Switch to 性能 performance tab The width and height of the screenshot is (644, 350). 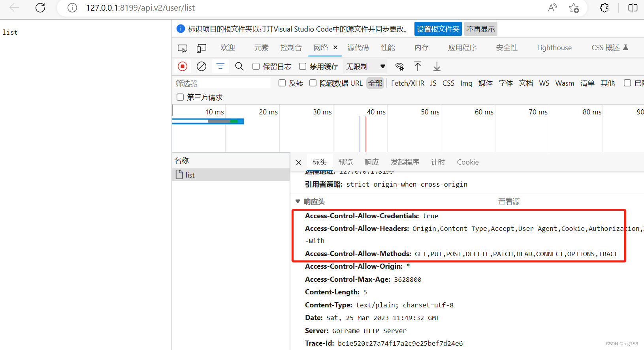click(388, 48)
